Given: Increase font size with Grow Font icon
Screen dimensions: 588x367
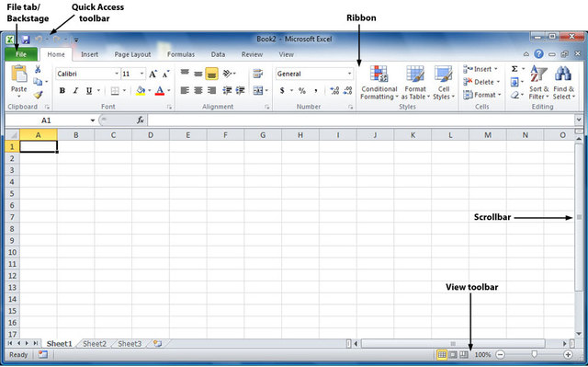Looking at the screenshot, I should 153,74.
